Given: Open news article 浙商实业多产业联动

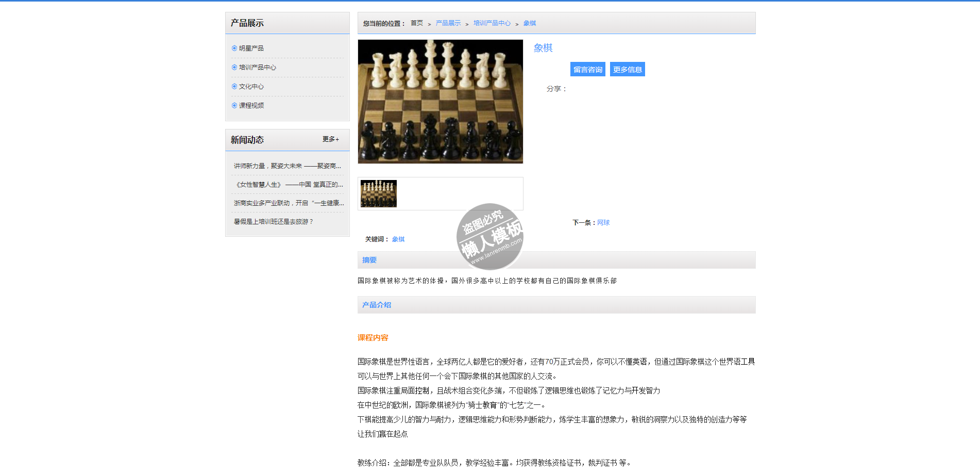Looking at the screenshot, I should (x=289, y=203).
